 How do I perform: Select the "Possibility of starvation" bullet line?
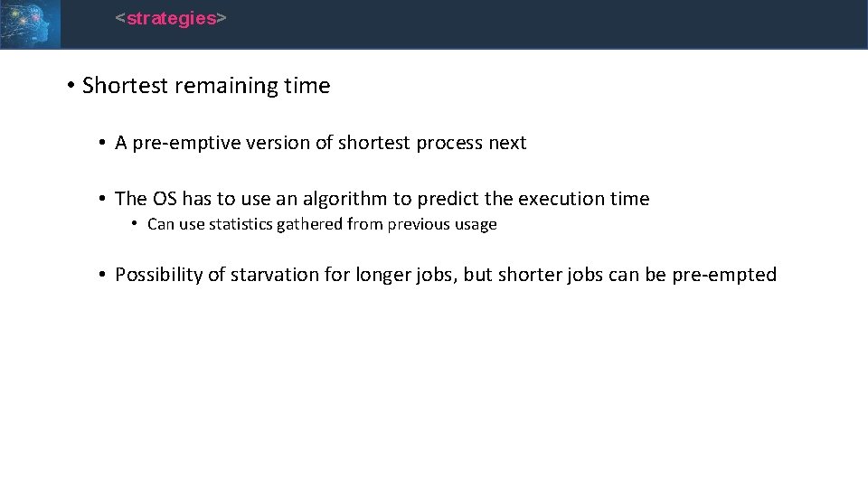click(x=446, y=275)
